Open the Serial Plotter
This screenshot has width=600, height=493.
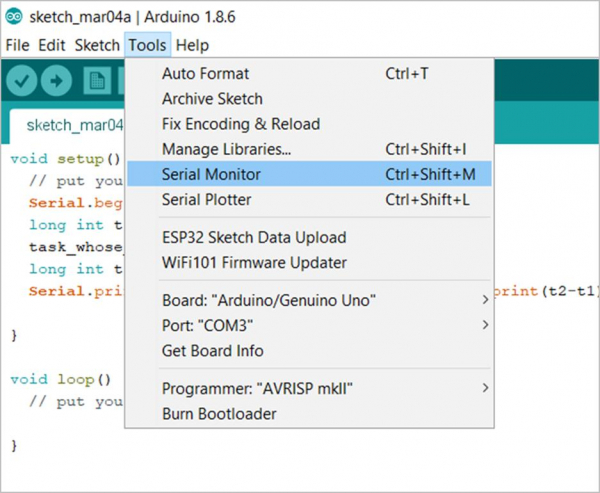click(206, 199)
